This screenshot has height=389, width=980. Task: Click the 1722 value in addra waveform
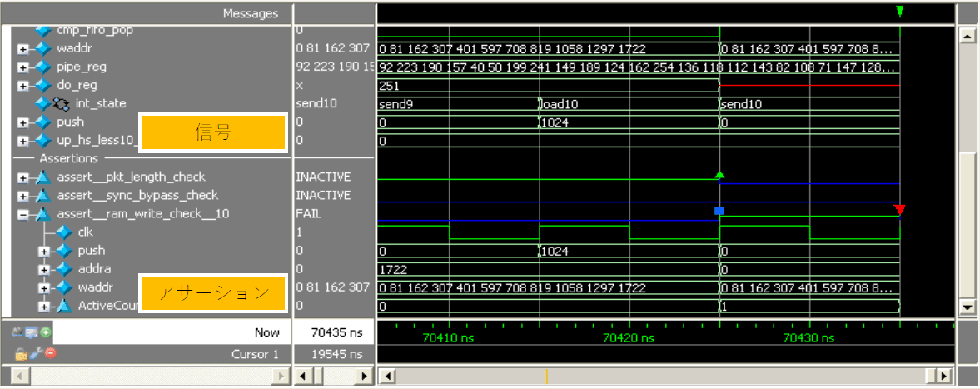[x=391, y=270]
